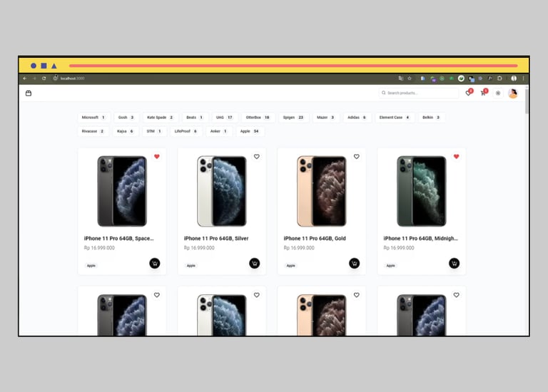Filter by Microsoft brand tag
The image size is (548, 392).
tap(93, 118)
